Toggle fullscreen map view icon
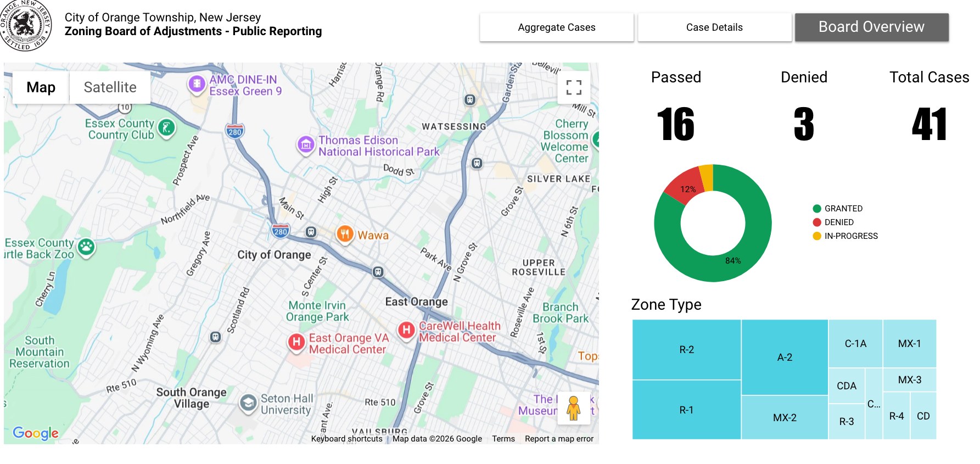Viewport: 980px width, 464px height. click(x=574, y=87)
